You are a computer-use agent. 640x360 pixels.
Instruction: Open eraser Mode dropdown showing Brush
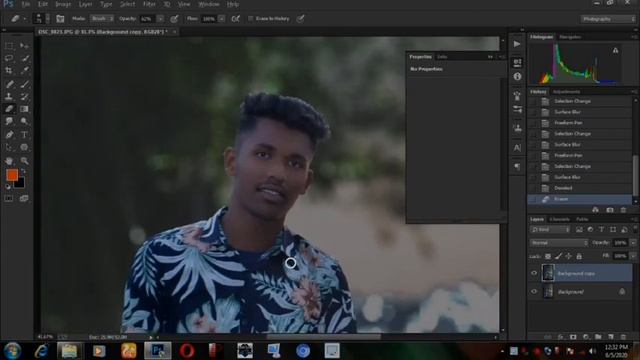(102, 19)
